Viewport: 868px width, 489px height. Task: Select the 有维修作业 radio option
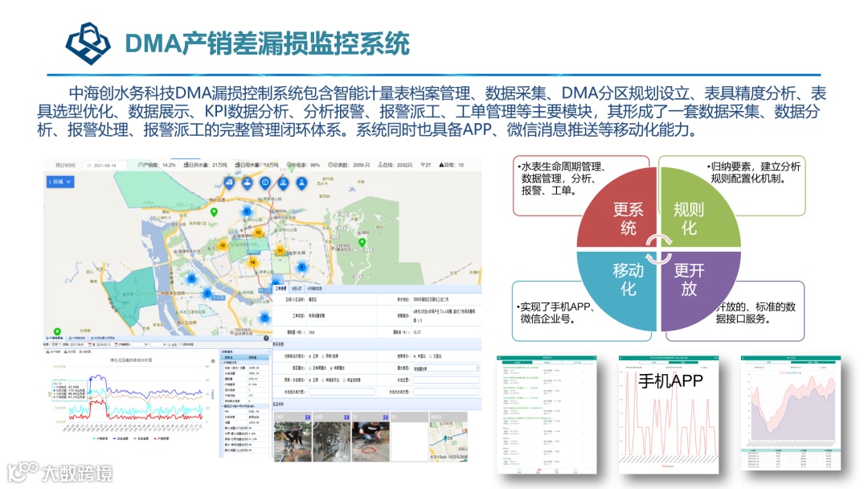(x=323, y=380)
